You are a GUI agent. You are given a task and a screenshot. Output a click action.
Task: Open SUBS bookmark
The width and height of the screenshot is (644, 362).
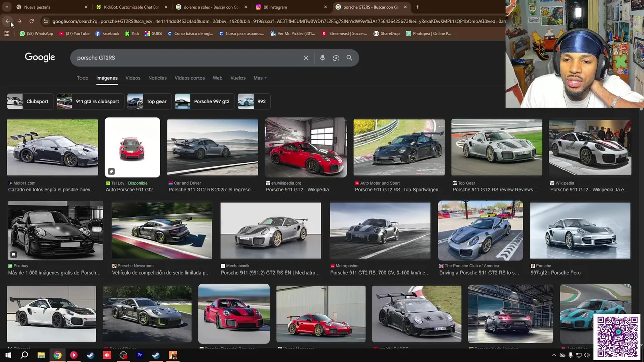click(x=153, y=34)
